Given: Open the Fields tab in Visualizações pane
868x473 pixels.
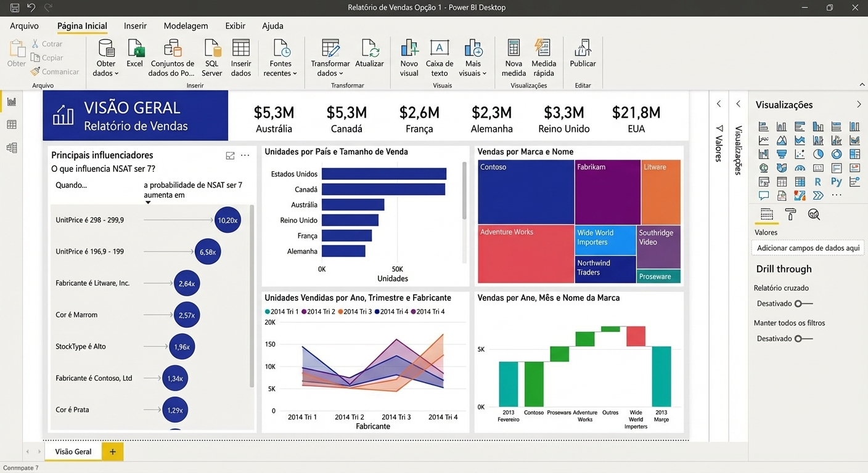Looking at the screenshot, I should pos(766,214).
